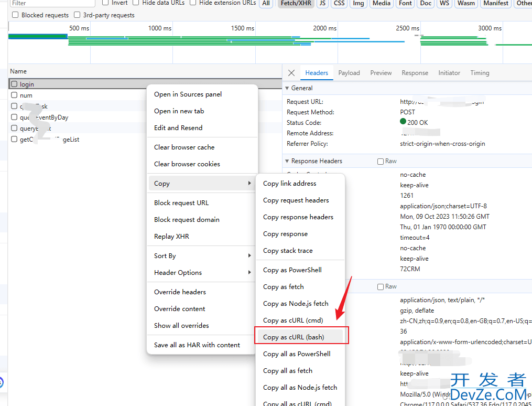This screenshot has width=532, height=406.
Task: Choose Copy as cURL (cmd)
Action: 300,320
